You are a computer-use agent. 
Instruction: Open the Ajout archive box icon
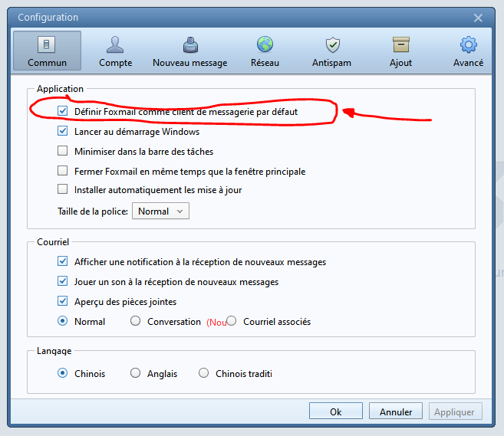(400, 44)
